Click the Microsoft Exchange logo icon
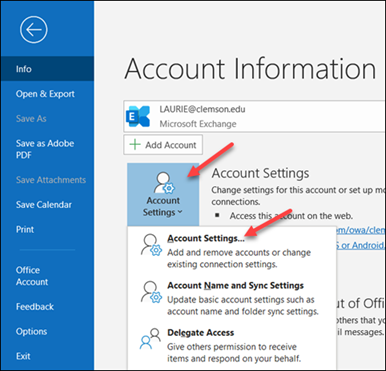386x371 pixels. tap(138, 116)
